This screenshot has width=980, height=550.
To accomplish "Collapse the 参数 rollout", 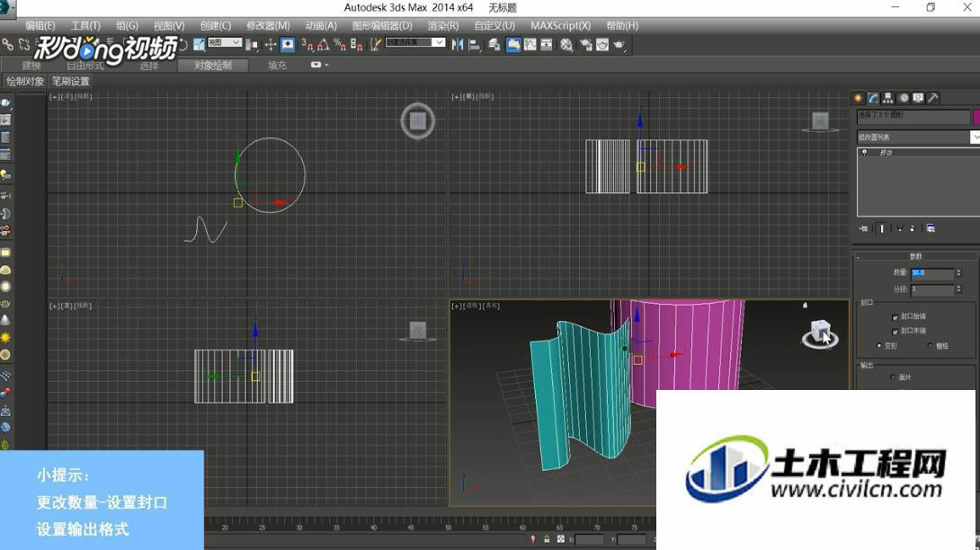I will 915,256.
